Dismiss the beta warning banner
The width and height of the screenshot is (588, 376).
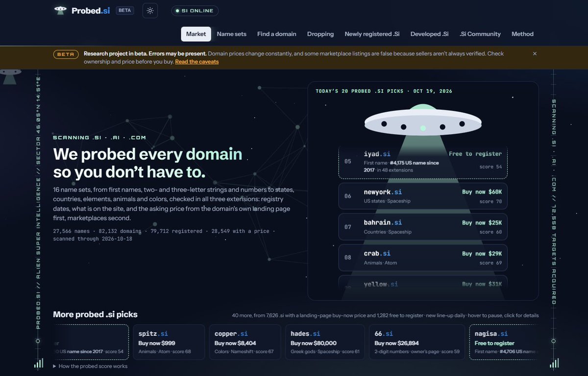tap(535, 53)
